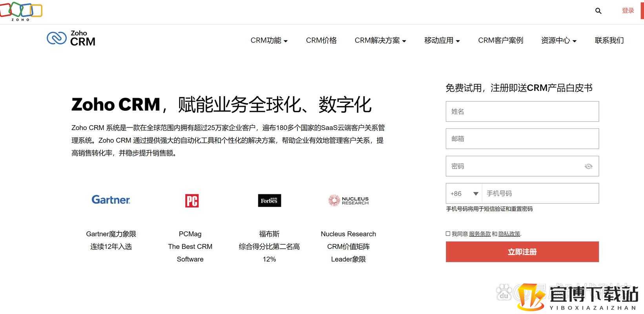Expand the 资源中心 menu
The height and width of the screenshot is (314, 644).
tap(558, 40)
